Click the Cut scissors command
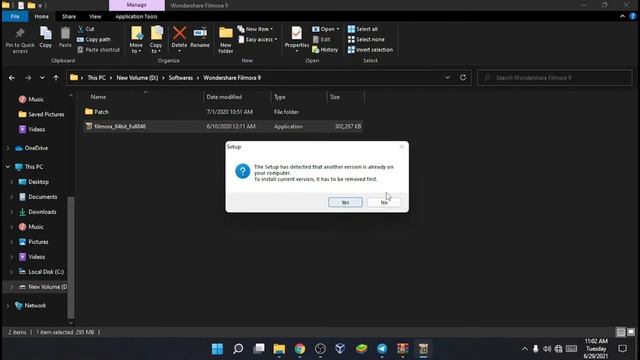Screen dimensions: 640x360 [x=86, y=29]
